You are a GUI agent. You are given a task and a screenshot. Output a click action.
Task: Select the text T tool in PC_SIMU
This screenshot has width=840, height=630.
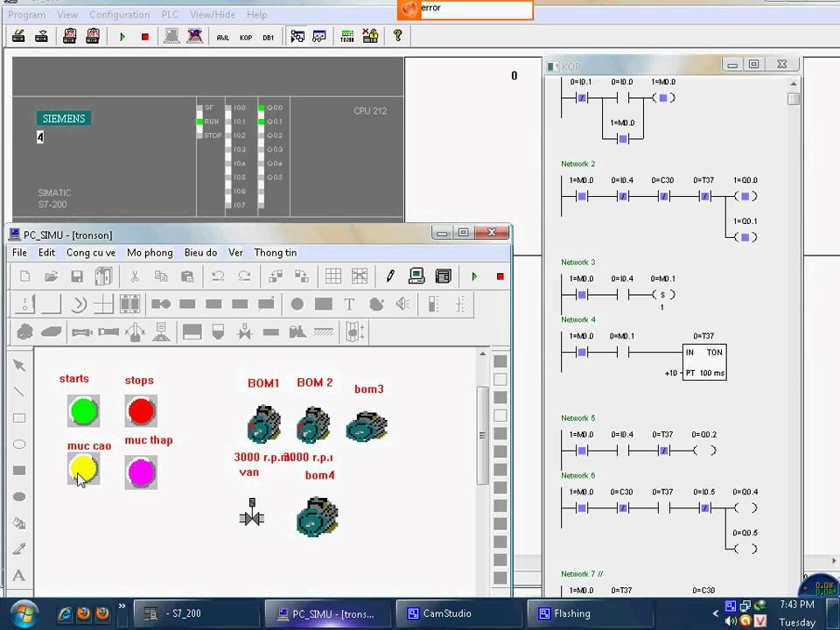point(349,304)
